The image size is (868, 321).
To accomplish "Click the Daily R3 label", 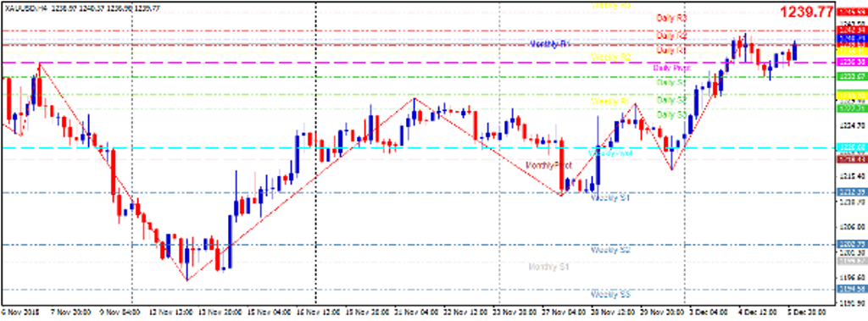I will pyautogui.click(x=671, y=18).
